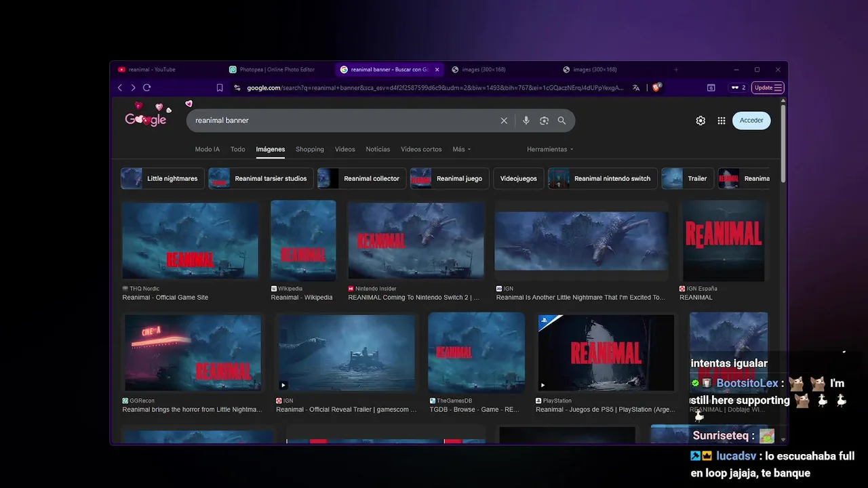Click the translate page icon

tap(636, 87)
